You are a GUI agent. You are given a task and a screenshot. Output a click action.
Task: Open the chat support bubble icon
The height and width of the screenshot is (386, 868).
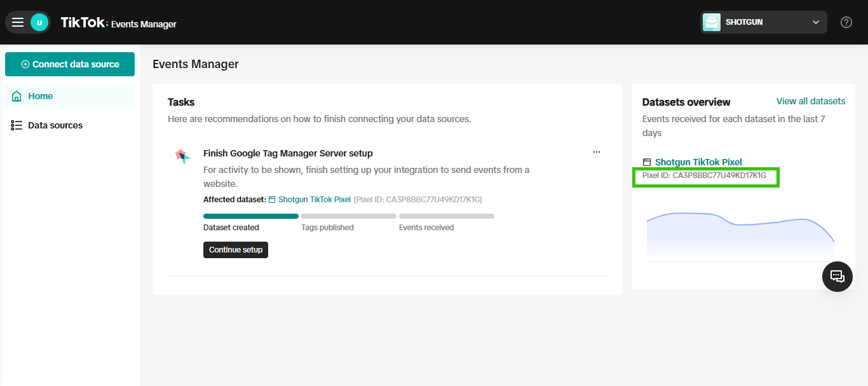tap(837, 277)
